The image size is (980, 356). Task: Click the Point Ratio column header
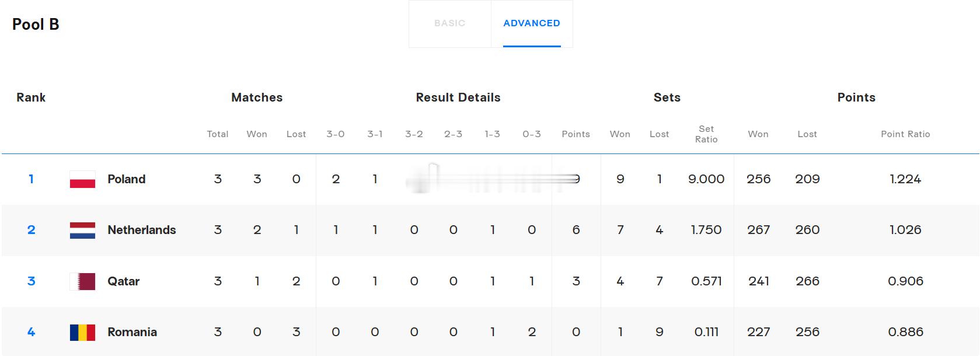tap(905, 134)
